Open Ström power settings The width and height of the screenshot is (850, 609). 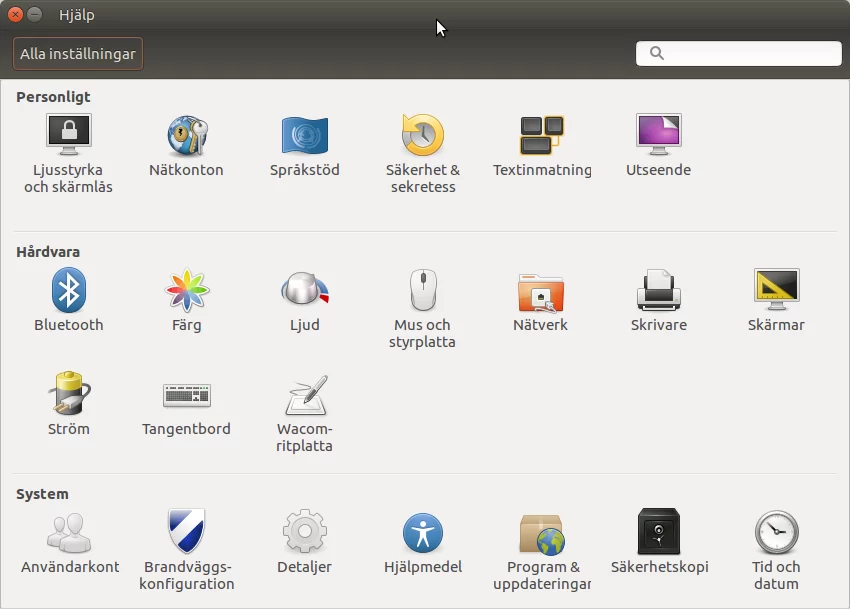pyautogui.click(x=68, y=395)
